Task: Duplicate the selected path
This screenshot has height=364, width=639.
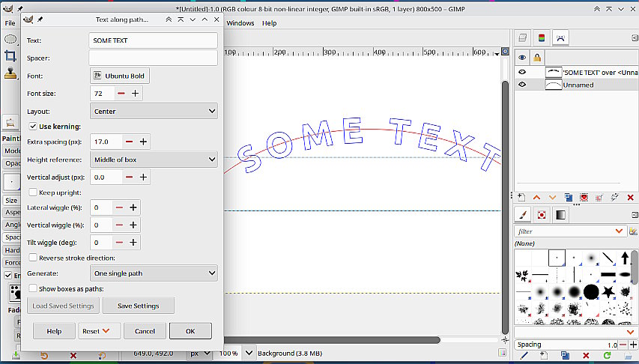Action: click(568, 198)
